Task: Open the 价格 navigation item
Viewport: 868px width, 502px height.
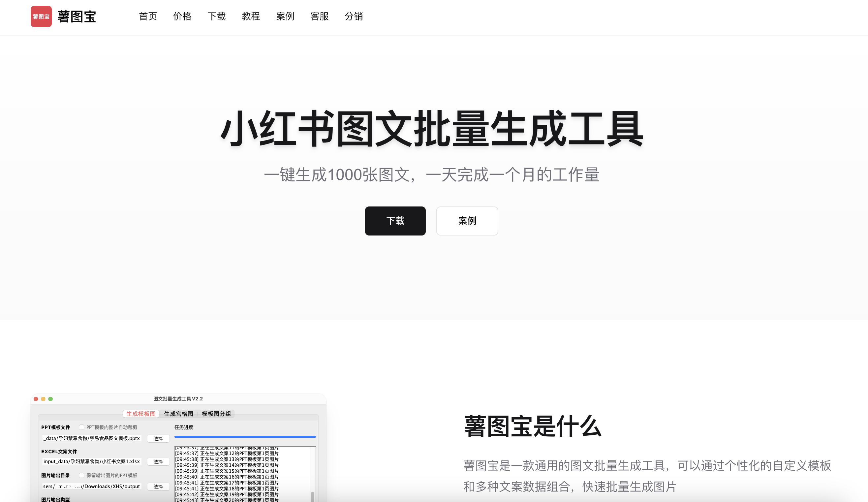Action: tap(182, 16)
